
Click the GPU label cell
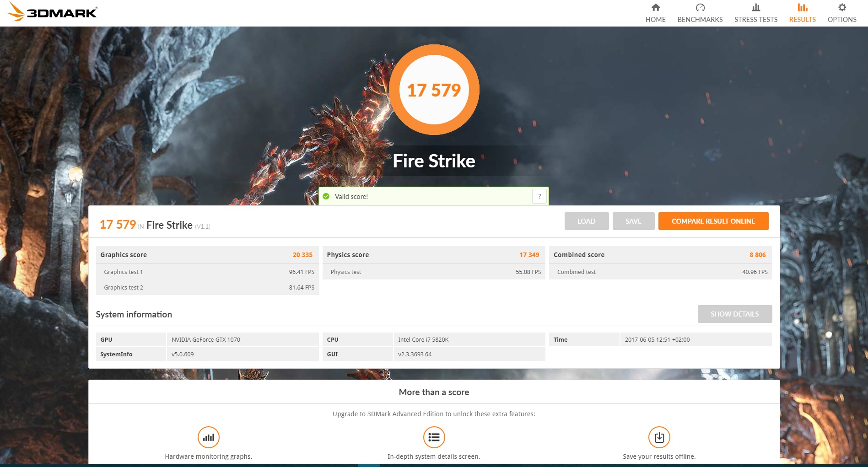coord(131,339)
